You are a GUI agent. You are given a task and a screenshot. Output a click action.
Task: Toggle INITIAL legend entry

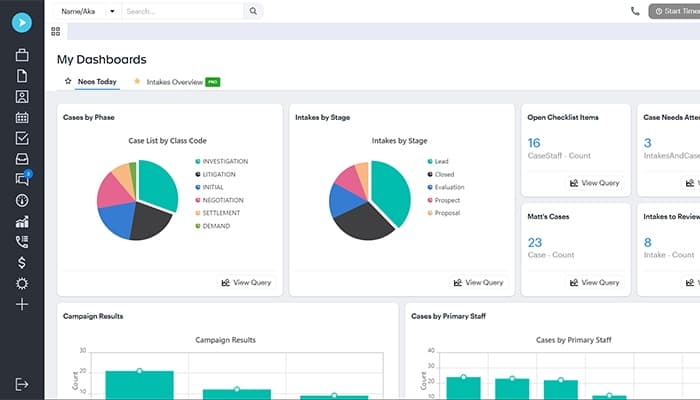pos(209,187)
